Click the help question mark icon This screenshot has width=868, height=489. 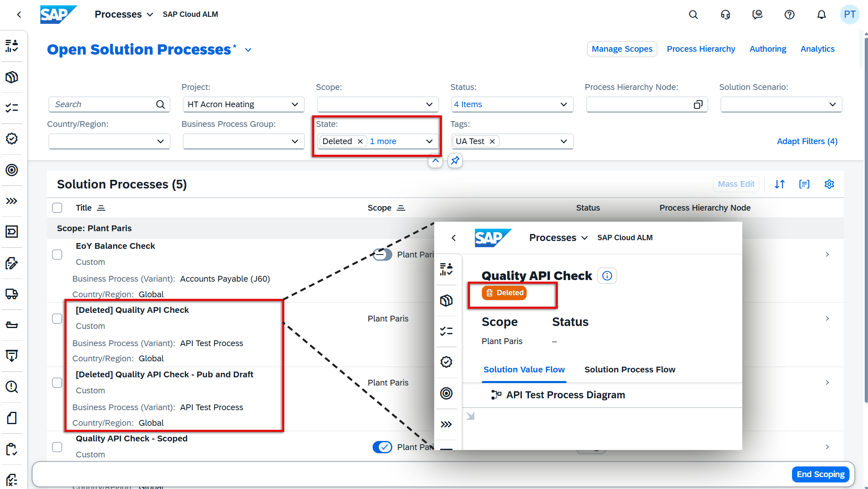click(x=789, y=15)
